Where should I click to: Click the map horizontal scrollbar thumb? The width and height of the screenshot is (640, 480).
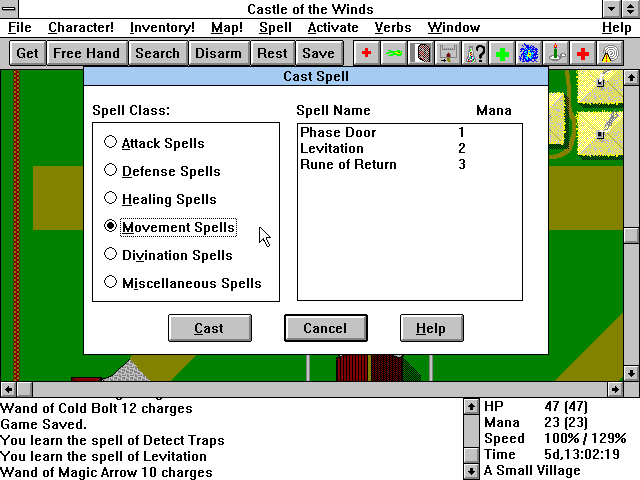pos(24,389)
